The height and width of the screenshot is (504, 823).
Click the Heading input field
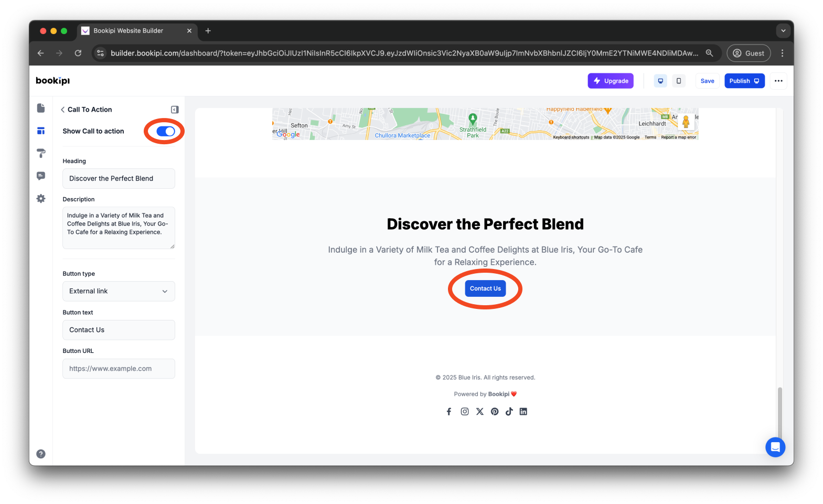pyautogui.click(x=119, y=178)
